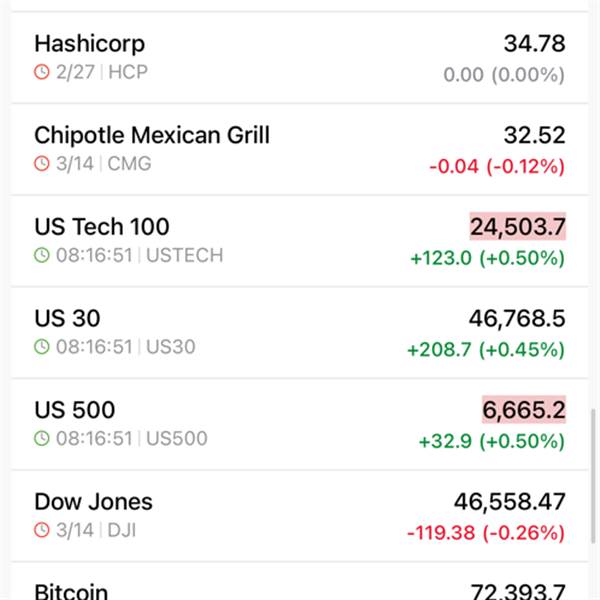The image size is (600, 600).
Task: Open the Chipotle Mexican Grill name
Action: coord(152,135)
